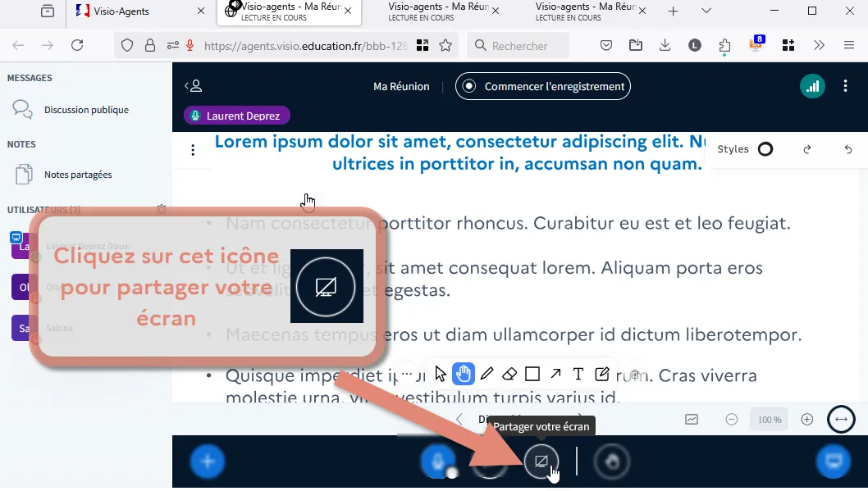Click the whiteboard undo arrow
This screenshot has width=868, height=491.
[x=848, y=149]
